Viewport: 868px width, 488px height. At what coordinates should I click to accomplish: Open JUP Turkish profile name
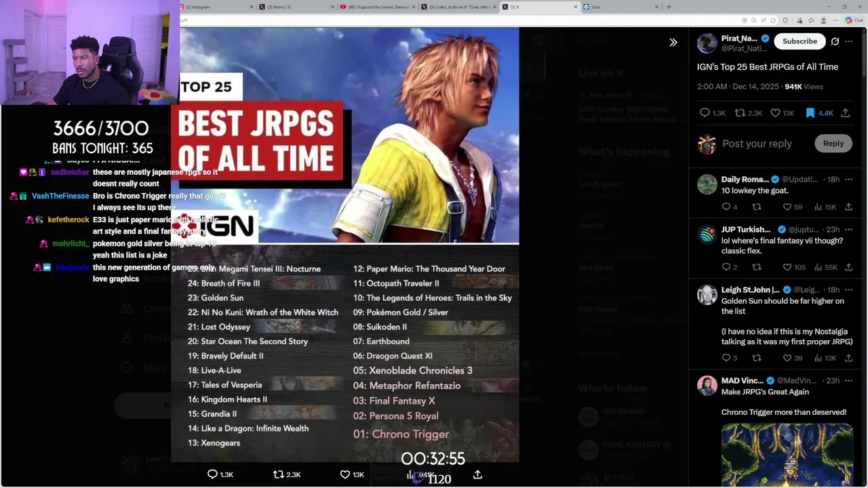pyautogui.click(x=746, y=229)
